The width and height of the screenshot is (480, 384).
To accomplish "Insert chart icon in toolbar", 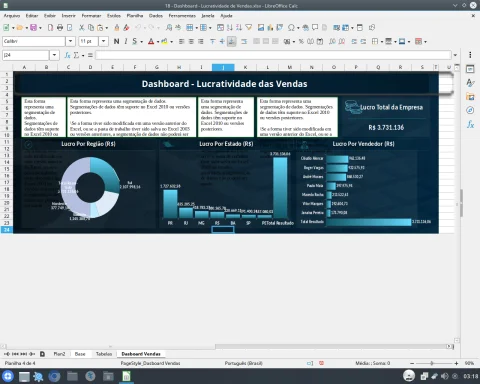I will [x=270, y=28].
